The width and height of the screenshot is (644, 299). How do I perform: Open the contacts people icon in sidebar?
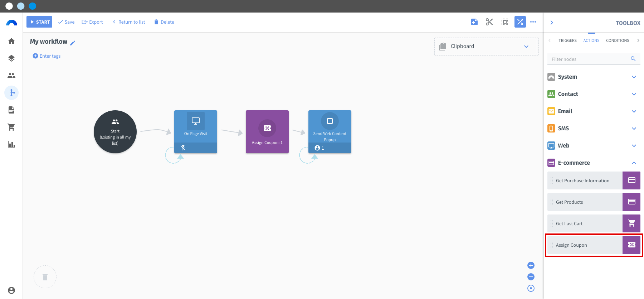click(x=11, y=76)
